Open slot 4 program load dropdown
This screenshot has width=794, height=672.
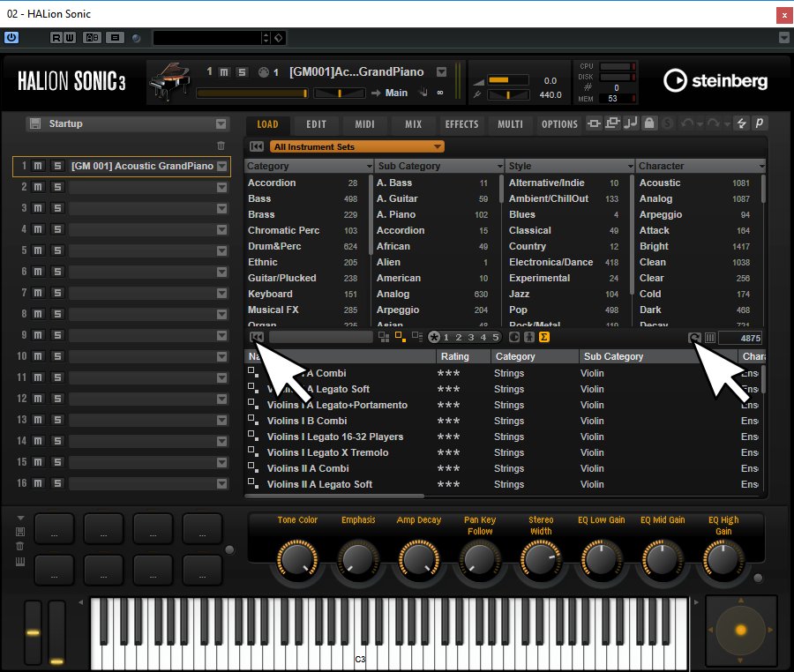click(x=221, y=230)
